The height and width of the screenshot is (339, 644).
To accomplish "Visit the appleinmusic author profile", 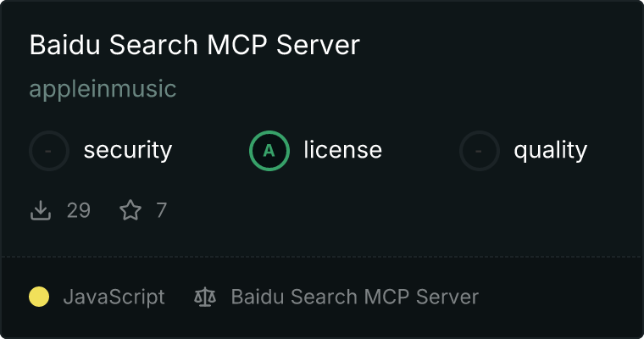I will tap(103, 89).
